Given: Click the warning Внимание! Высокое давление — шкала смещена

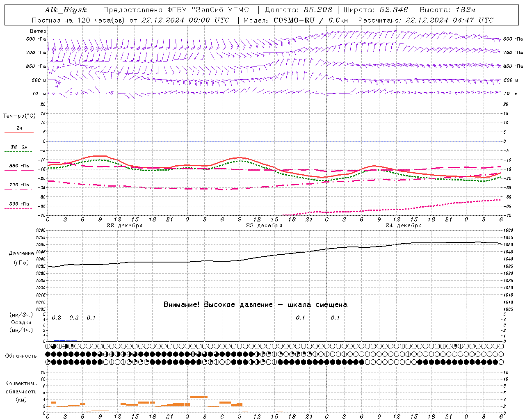Looking at the screenshot, I should pos(256,305).
